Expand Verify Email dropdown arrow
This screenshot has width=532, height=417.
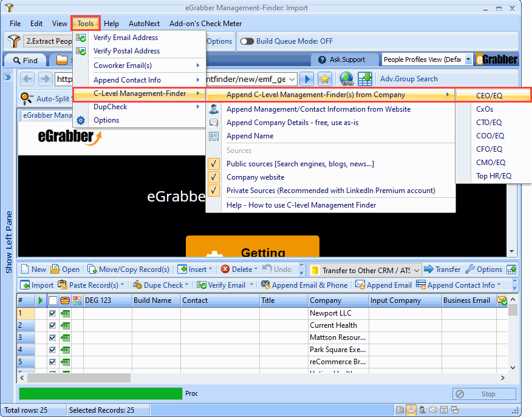(251, 285)
